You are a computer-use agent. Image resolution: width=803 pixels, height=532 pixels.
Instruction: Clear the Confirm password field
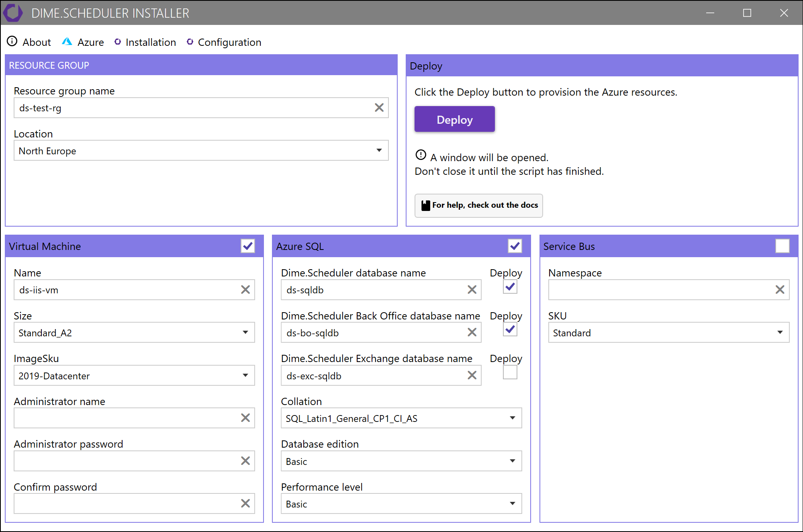[245, 503]
